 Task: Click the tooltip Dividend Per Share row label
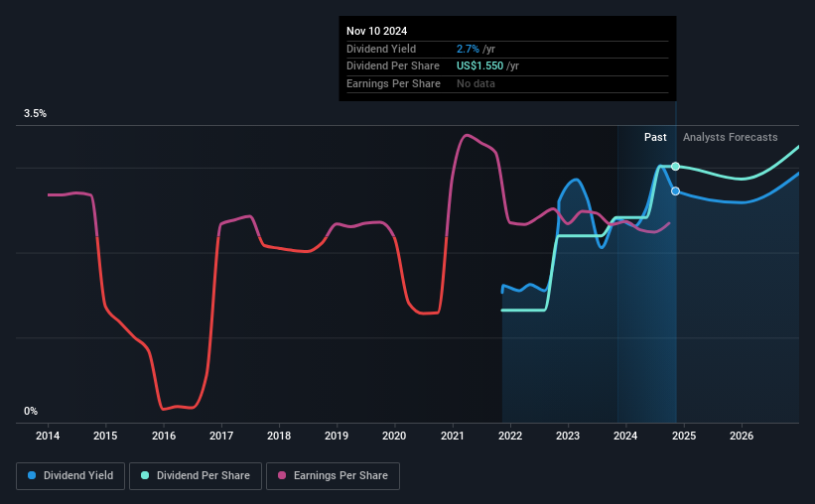(392, 66)
